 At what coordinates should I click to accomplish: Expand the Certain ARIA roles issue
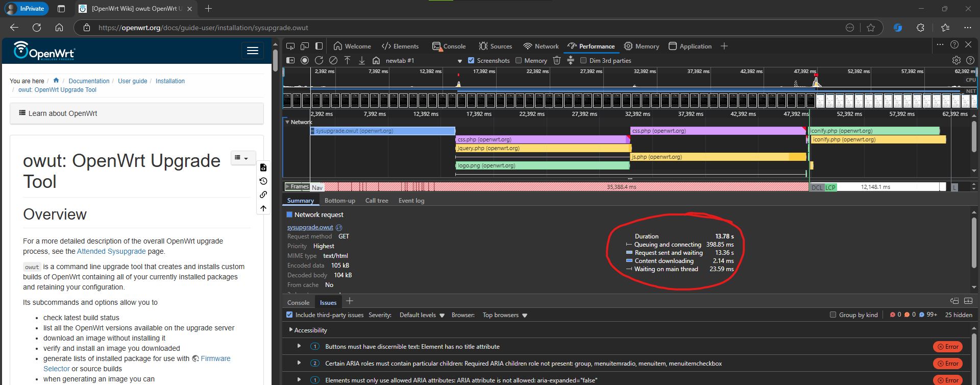tap(299, 363)
